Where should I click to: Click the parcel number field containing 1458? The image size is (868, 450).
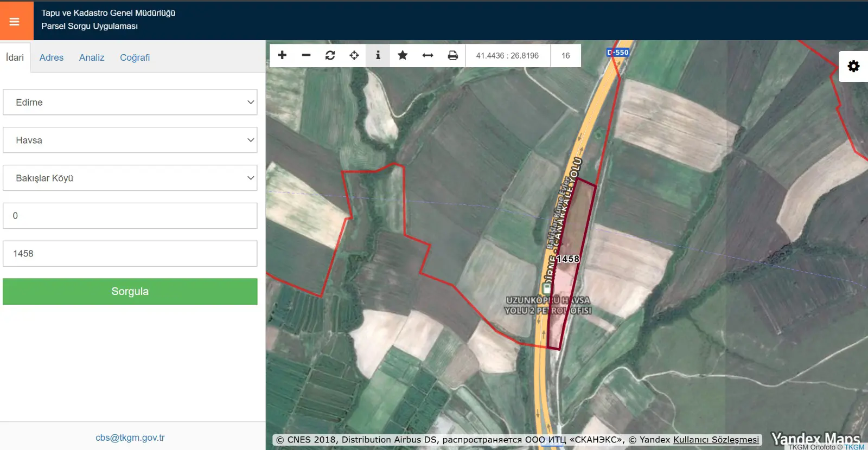(130, 254)
